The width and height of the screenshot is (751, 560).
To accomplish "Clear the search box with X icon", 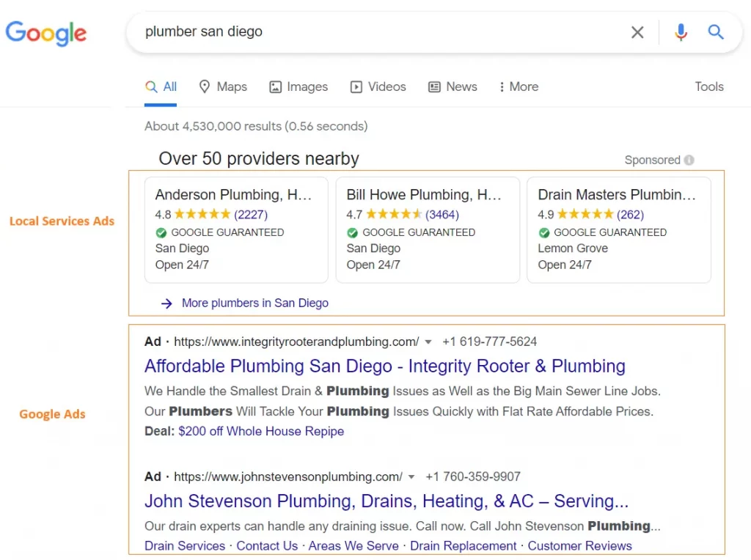I will click(637, 32).
